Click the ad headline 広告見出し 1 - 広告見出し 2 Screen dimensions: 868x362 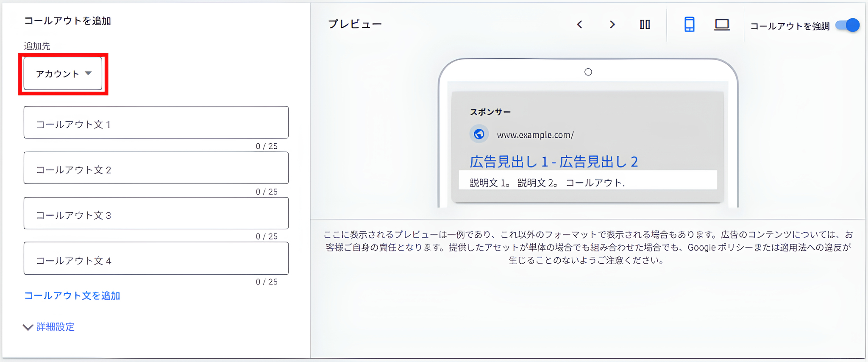(554, 162)
